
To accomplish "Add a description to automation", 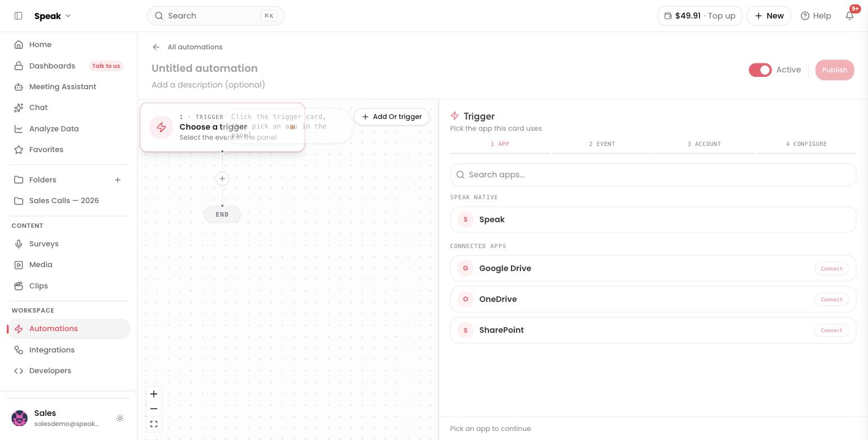I will click(208, 85).
